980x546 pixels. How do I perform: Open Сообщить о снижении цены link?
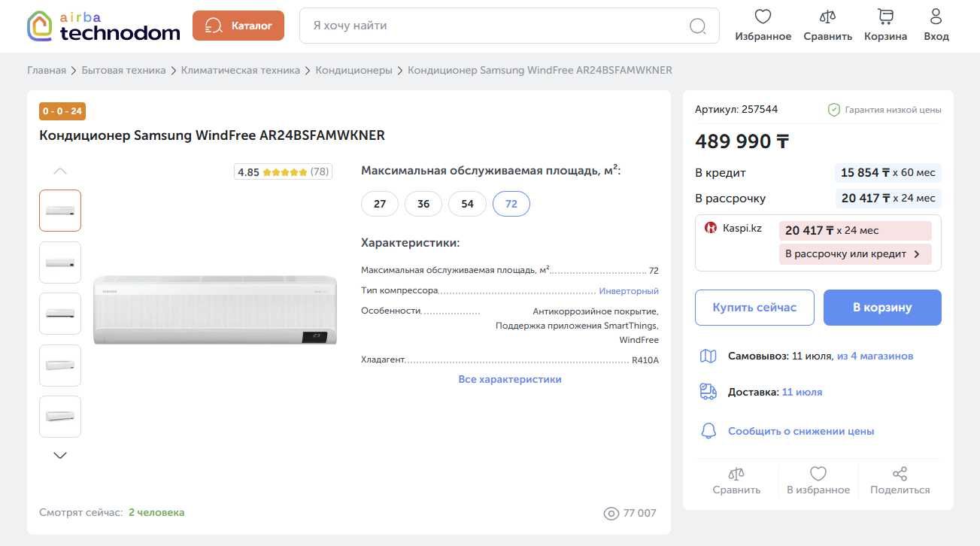(801, 432)
